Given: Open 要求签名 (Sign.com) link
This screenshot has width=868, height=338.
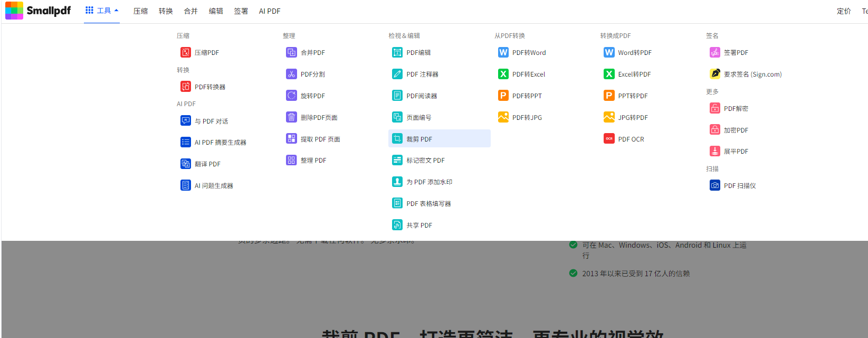Looking at the screenshot, I should [752, 74].
